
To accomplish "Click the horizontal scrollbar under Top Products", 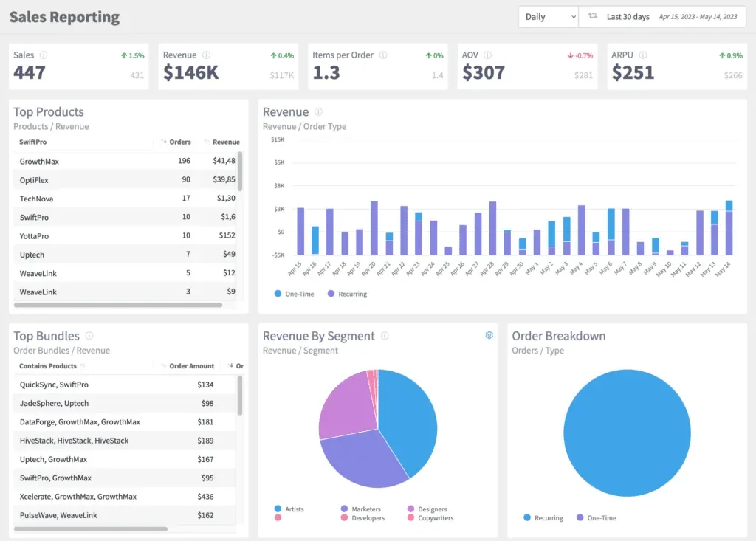I will point(118,305).
